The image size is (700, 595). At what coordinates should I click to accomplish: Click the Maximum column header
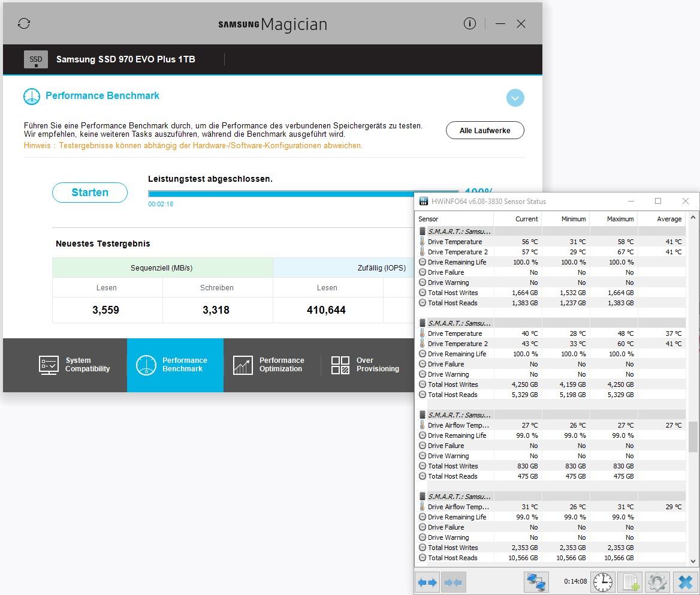(613, 219)
